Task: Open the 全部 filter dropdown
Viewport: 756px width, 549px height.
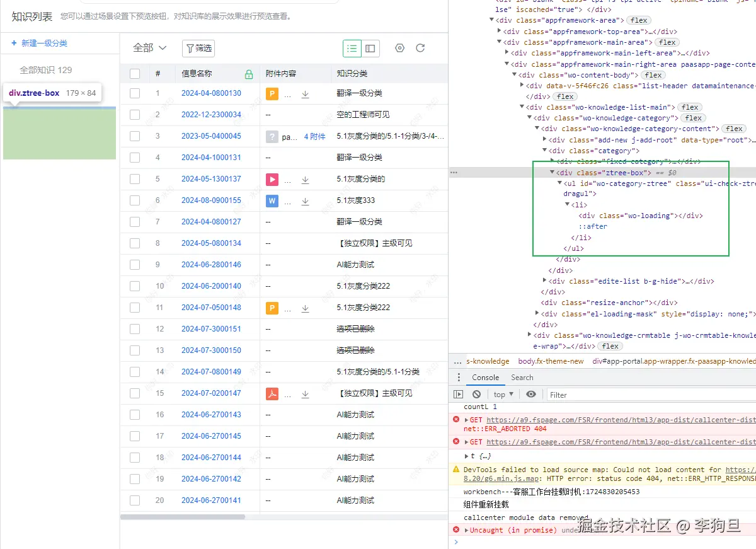Action: [x=150, y=48]
